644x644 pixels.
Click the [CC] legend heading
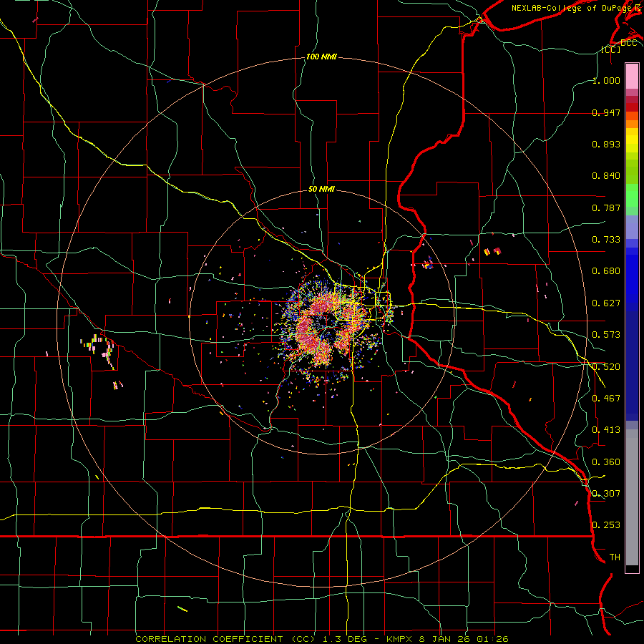(x=611, y=49)
